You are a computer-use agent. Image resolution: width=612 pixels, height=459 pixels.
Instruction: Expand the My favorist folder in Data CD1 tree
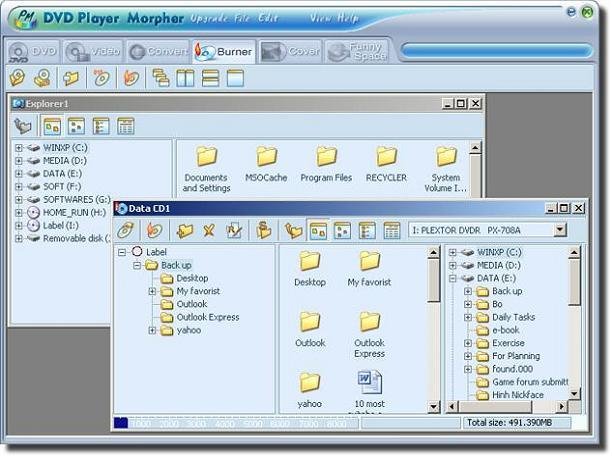(x=152, y=291)
